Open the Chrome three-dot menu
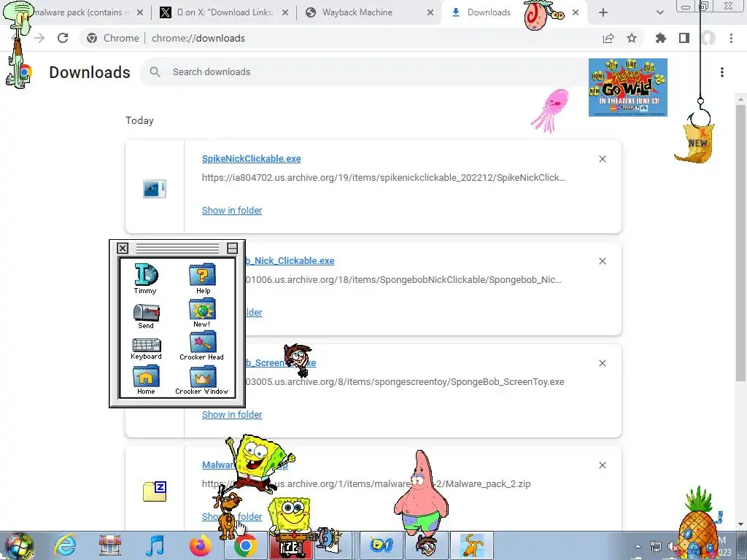This screenshot has width=747, height=560. point(731,38)
